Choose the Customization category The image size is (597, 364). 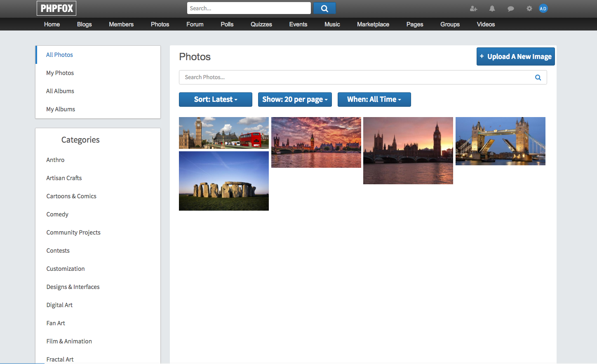pos(66,269)
